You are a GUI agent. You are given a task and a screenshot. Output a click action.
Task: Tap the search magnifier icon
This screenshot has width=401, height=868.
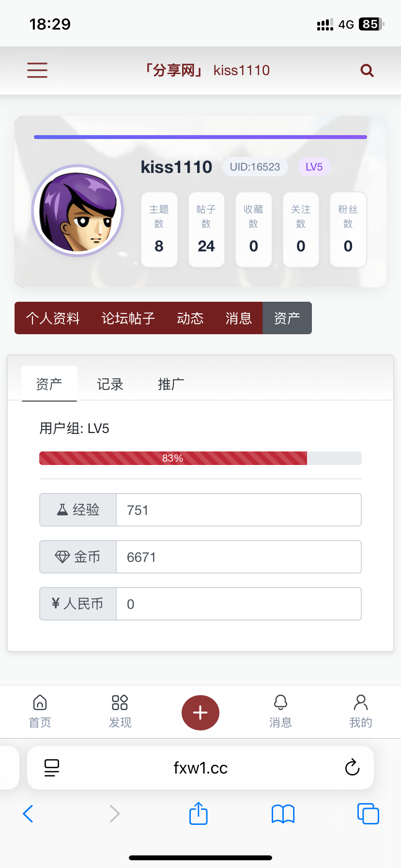pyautogui.click(x=367, y=71)
